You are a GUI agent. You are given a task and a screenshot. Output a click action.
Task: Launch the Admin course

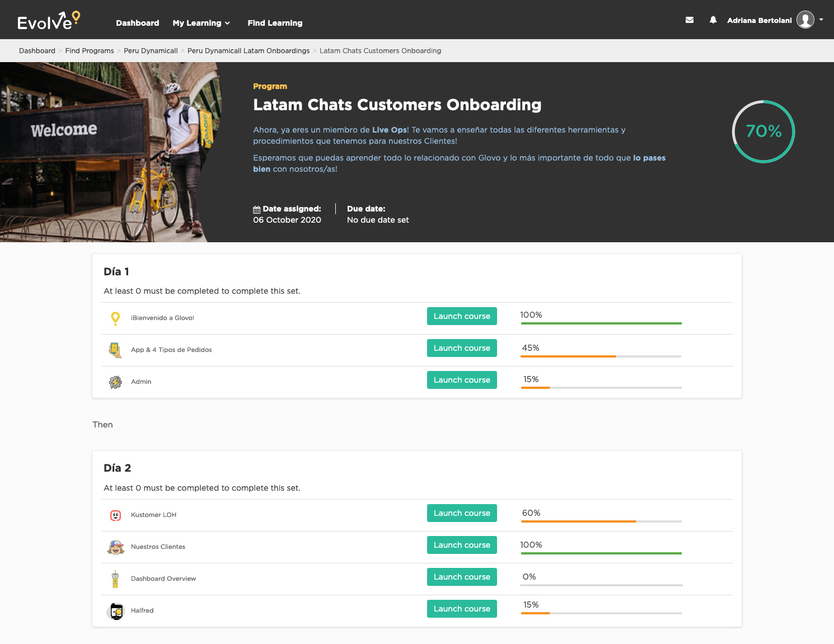(462, 380)
